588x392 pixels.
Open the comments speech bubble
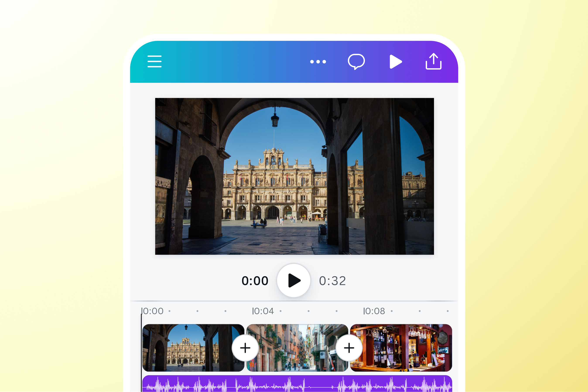pyautogui.click(x=356, y=61)
